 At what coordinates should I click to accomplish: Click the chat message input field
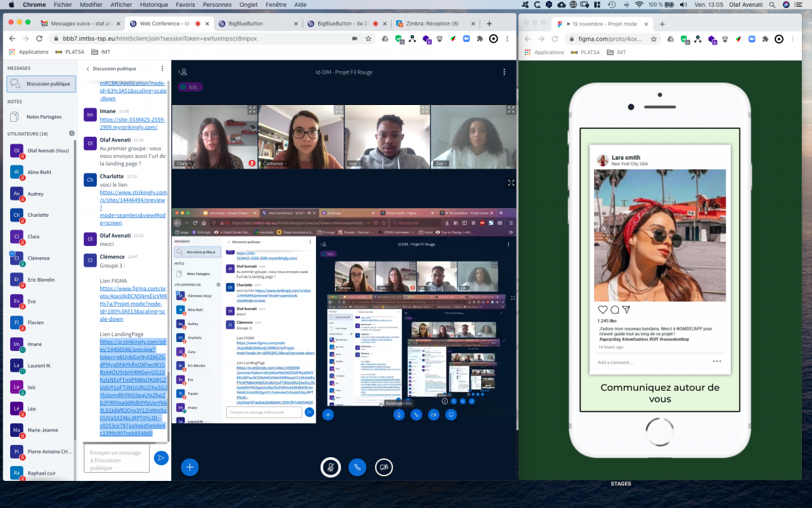pos(115,458)
